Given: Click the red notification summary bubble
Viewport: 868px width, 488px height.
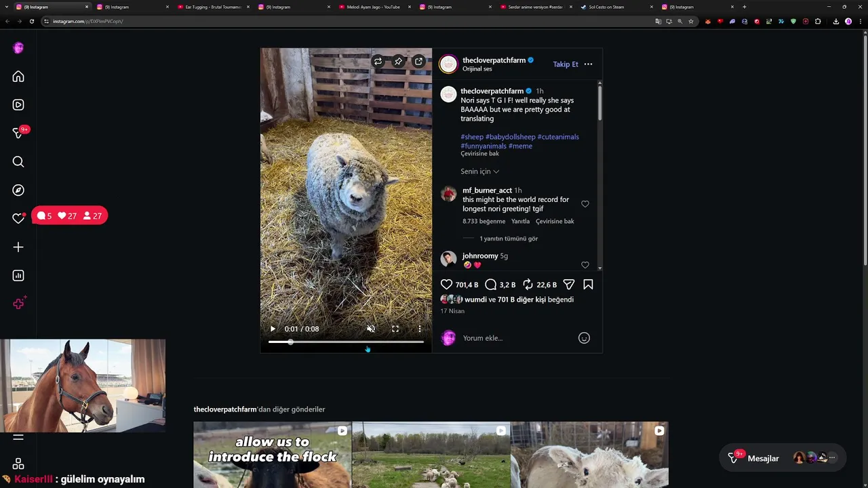Looking at the screenshot, I should pos(69,216).
